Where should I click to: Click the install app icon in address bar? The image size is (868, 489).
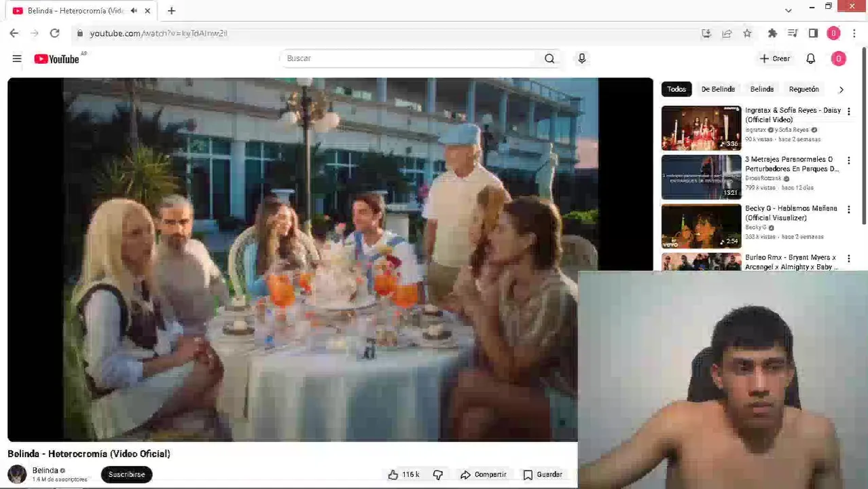coord(706,33)
